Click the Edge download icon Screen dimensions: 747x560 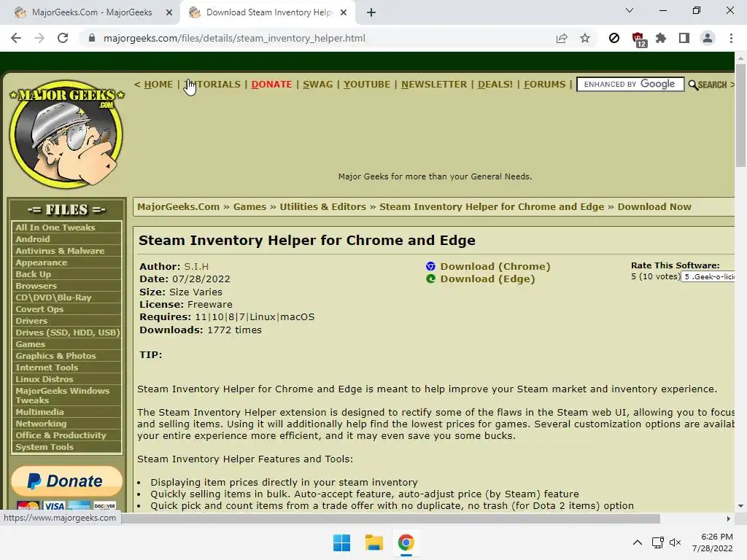[x=430, y=279]
